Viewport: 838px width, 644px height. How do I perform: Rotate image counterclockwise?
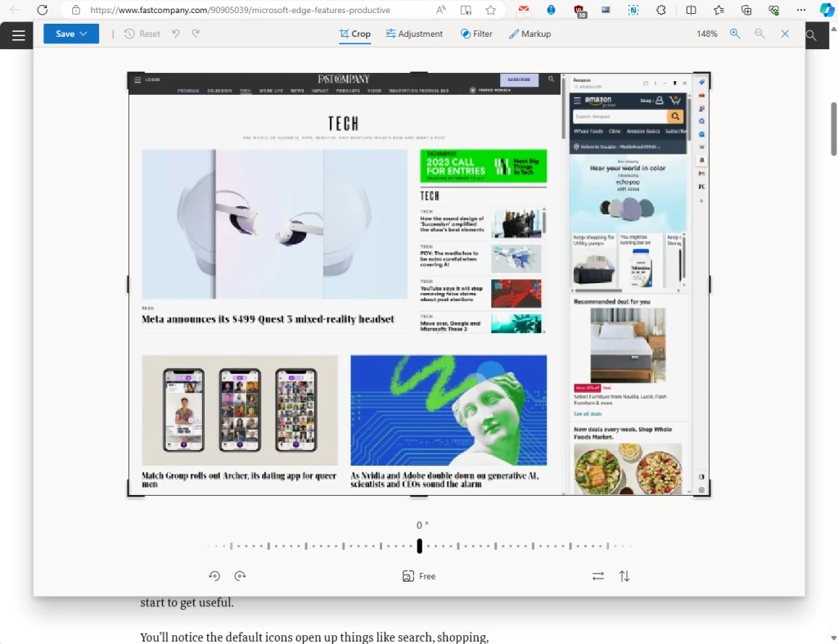pos(214,575)
